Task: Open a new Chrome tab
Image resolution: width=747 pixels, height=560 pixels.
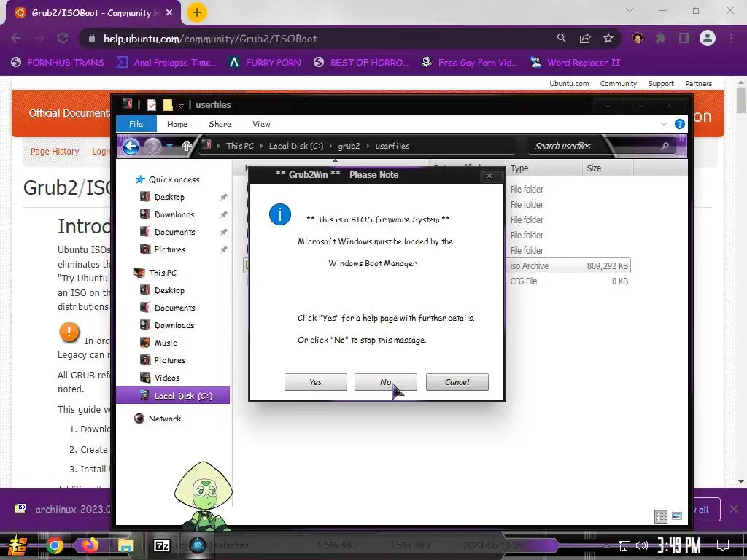Action: pyautogui.click(x=197, y=12)
